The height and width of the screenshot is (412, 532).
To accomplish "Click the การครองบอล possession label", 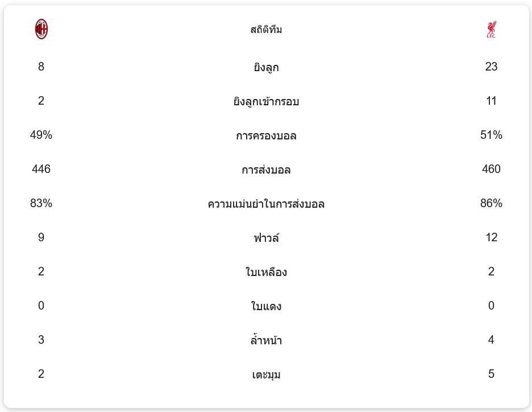I will click(266, 136).
